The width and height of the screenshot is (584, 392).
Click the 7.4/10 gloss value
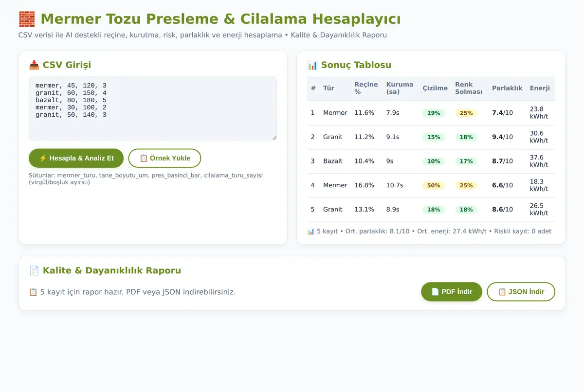[502, 113]
